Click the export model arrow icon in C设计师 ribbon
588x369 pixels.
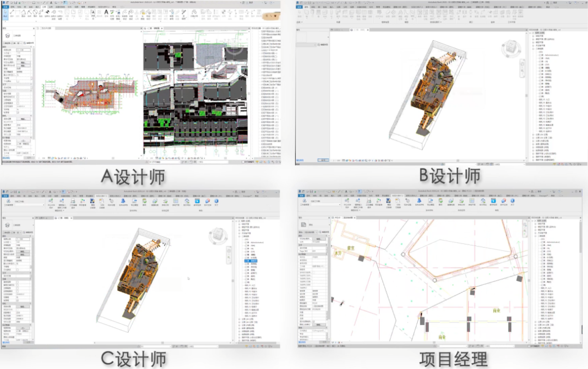click(x=134, y=201)
